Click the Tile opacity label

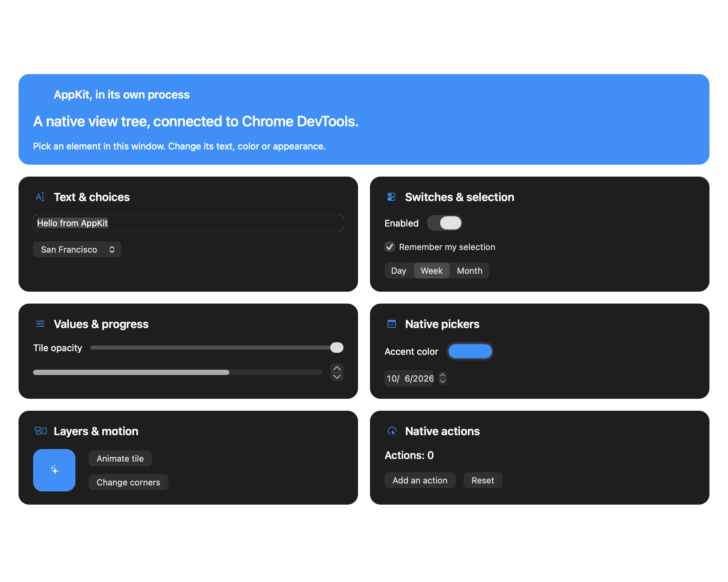57,348
